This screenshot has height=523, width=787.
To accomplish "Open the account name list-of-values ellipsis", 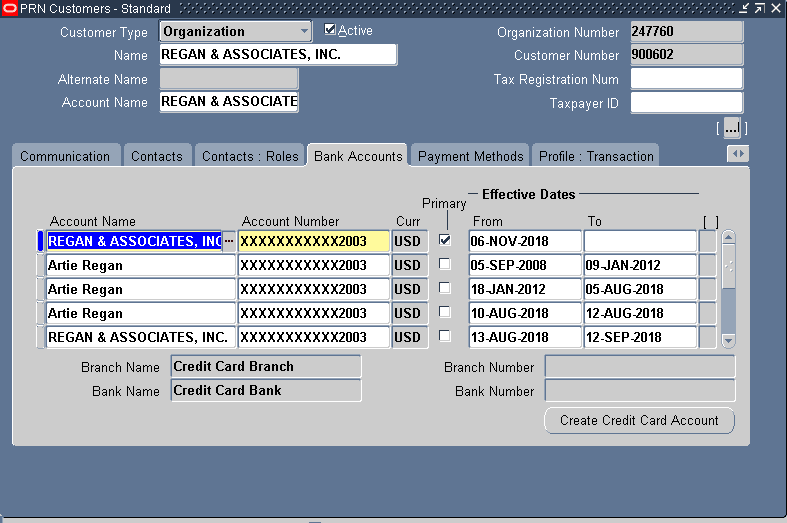I will [x=229, y=241].
